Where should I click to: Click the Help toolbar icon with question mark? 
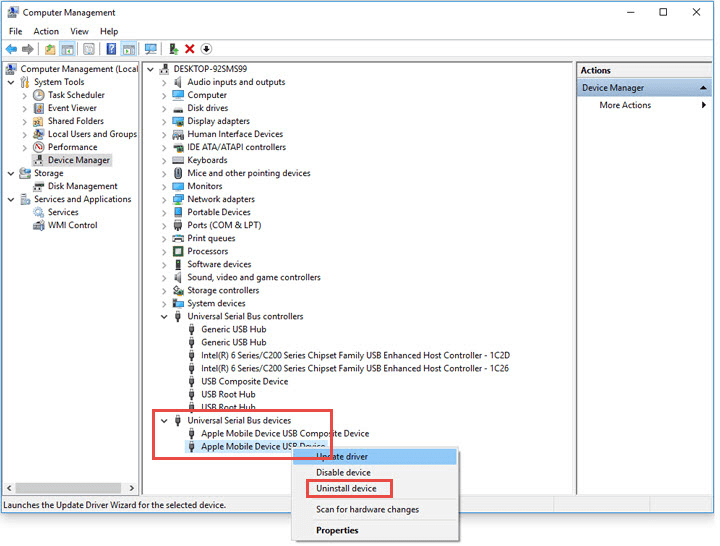tap(111, 48)
